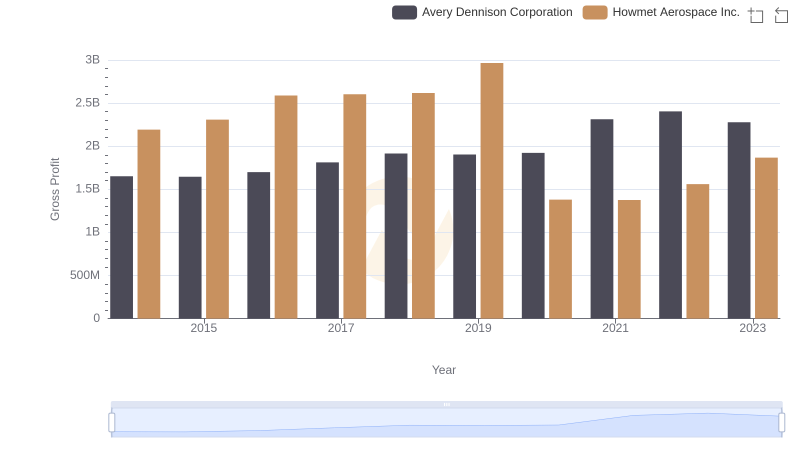The image size is (800, 461).
Task: Click the 500M y-axis label
Action: (x=85, y=275)
